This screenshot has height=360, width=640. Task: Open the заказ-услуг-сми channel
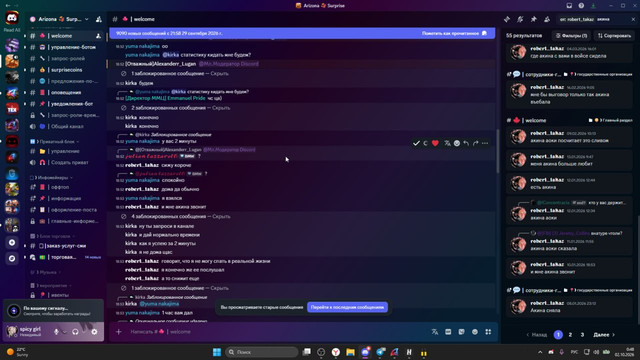click(65, 246)
